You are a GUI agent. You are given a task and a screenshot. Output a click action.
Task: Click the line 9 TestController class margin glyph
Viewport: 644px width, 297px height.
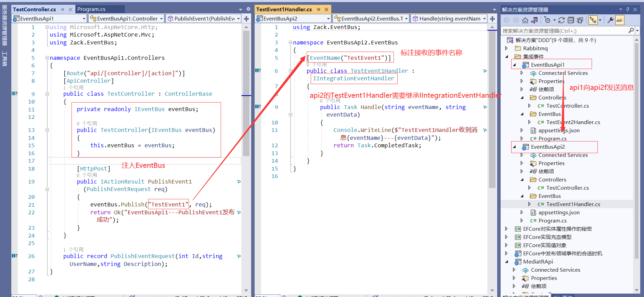15,94
